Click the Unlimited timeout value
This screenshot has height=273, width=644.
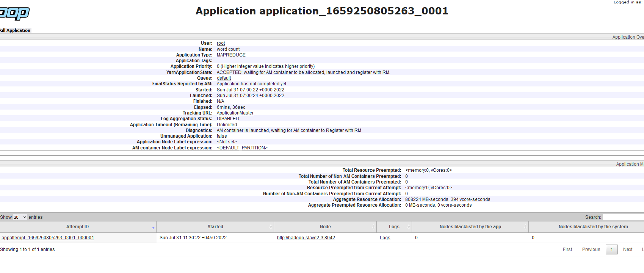[x=227, y=125]
